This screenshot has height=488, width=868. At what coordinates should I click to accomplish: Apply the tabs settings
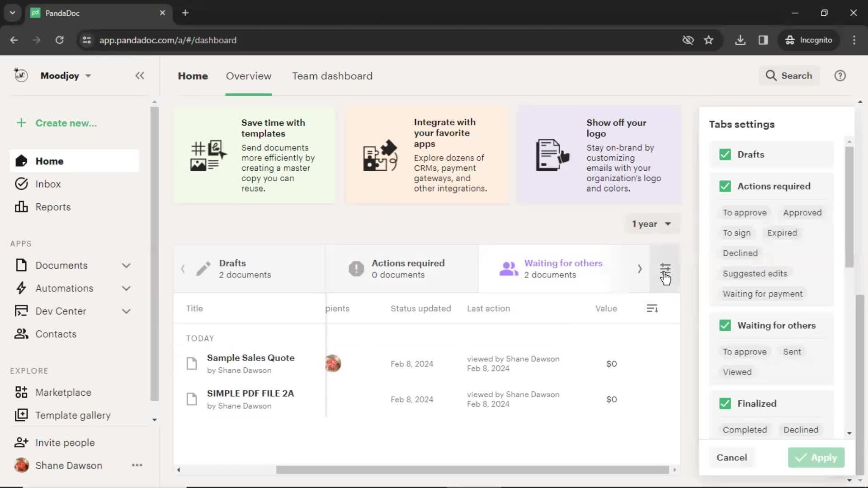coord(816,458)
